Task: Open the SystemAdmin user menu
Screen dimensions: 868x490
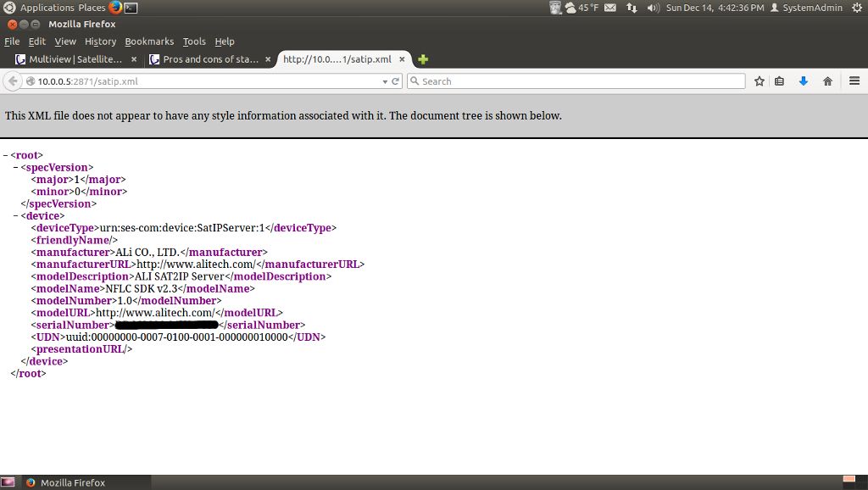Action: (x=807, y=8)
